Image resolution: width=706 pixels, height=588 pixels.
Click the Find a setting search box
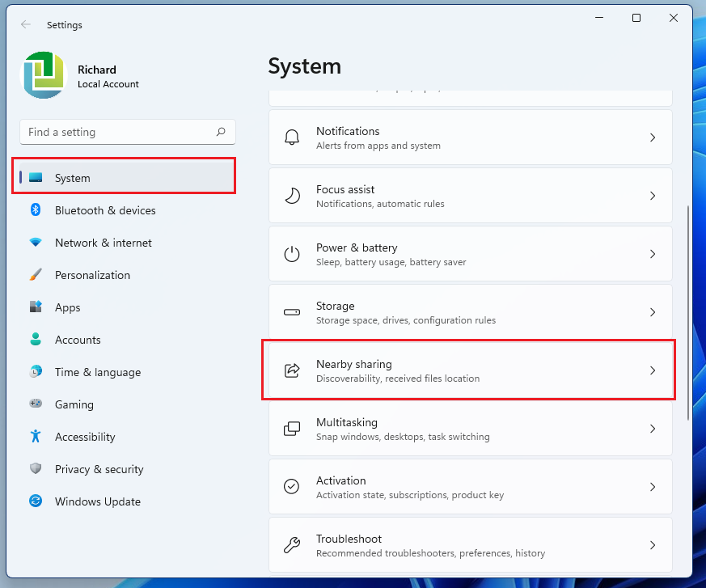[x=117, y=132]
